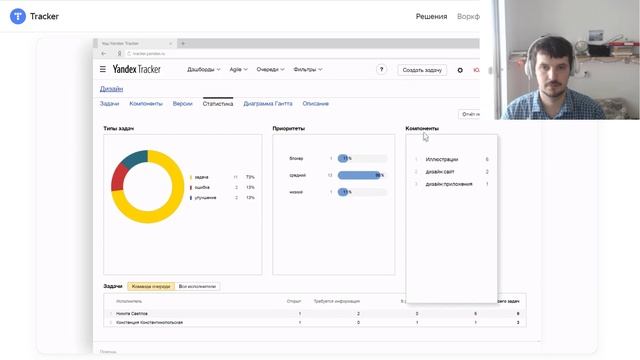
Task: Expand the Agile dropdown
Action: tap(238, 69)
